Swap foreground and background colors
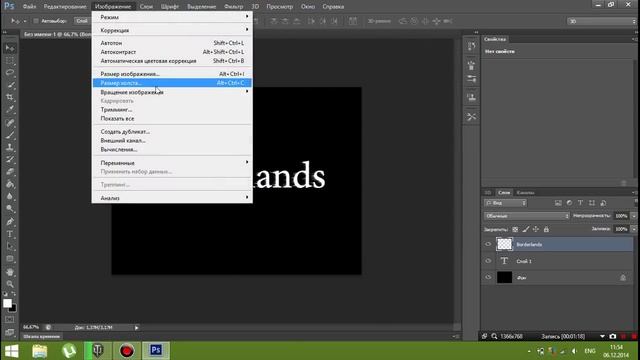 click(x=13, y=294)
